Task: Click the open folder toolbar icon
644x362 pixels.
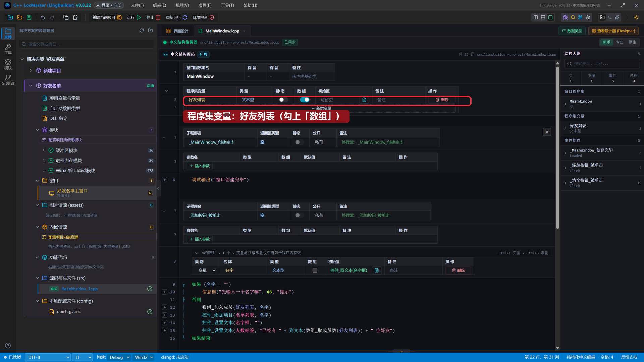Action: (x=19, y=17)
